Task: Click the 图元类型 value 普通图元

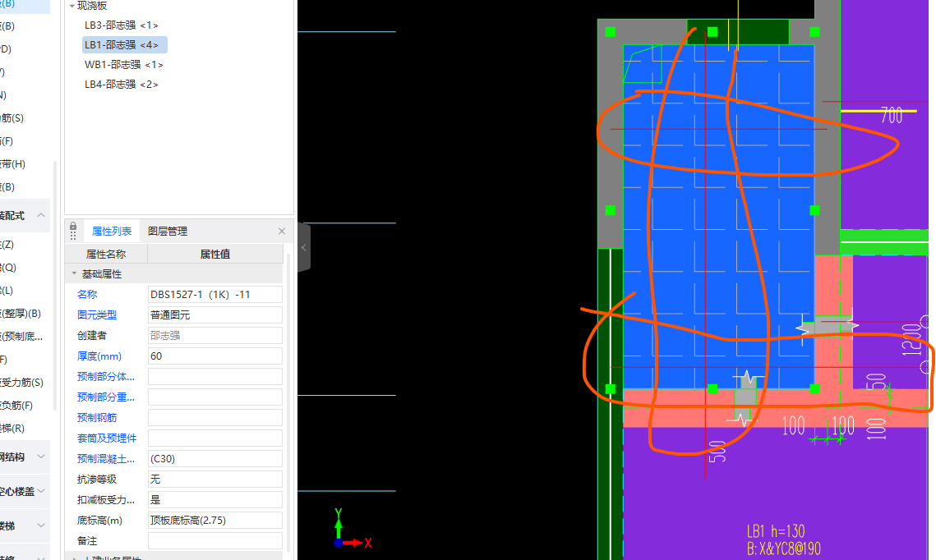Action: [x=215, y=314]
